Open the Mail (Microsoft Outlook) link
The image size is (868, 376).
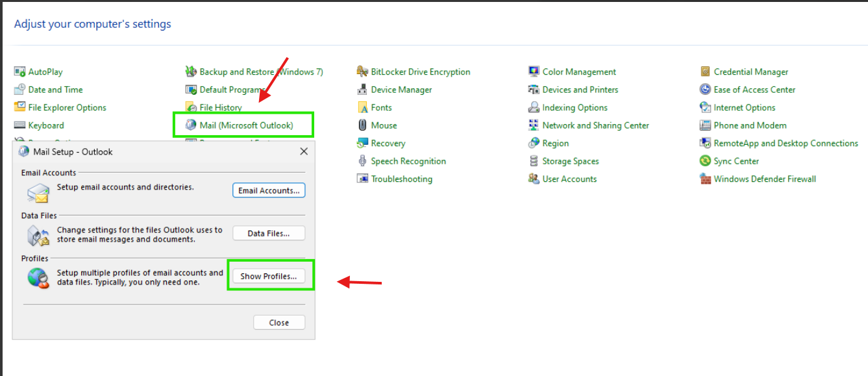click(246, 125)
